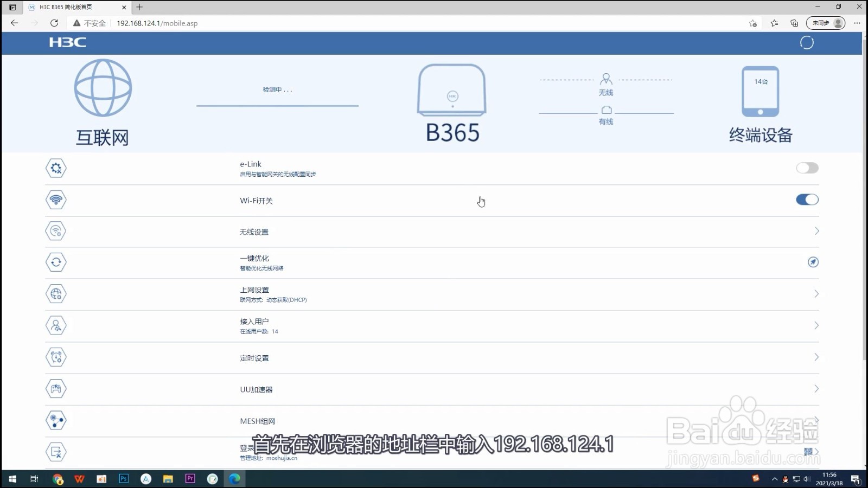The height and width of the screenshot is (488, 868).
Task: Click the 一键优化 hexagon refresh icon
Action: click(x=56, y=262)
